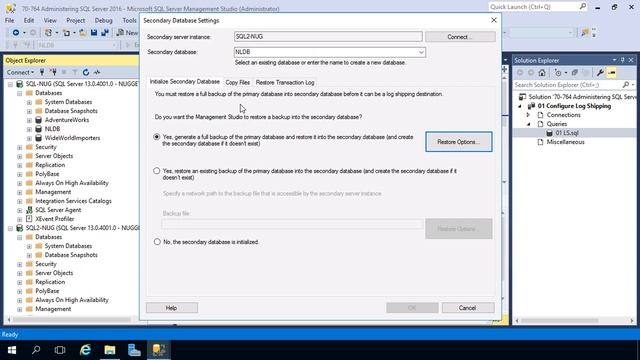Select XEvent Profiler node
The width and height of the screenshot is (640, 360).
55,219
